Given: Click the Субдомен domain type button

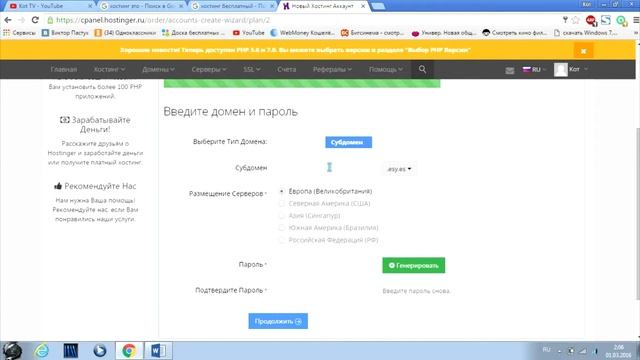Looking at the screenshot, I should point(348,142).
